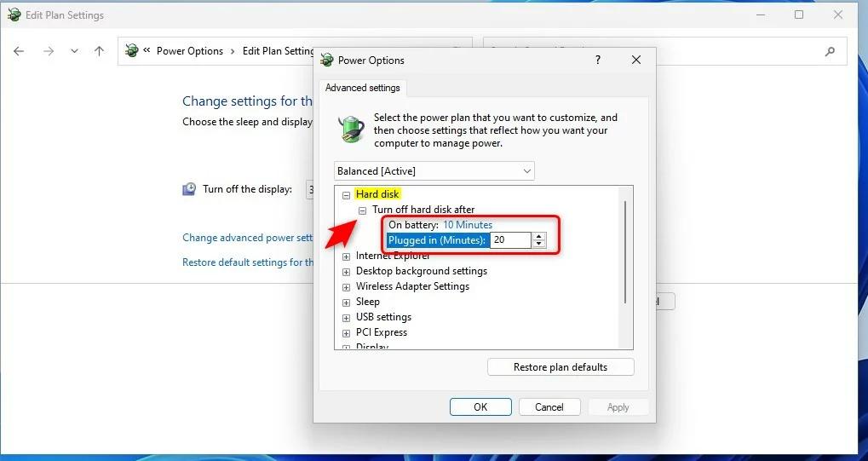Click the OK button

(x=480, y=407)
